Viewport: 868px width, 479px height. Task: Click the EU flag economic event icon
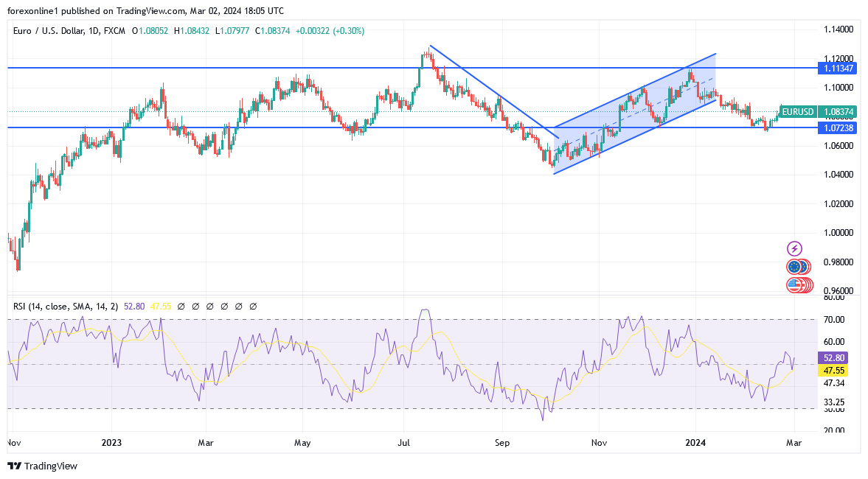pyautogui.click(x=795, y=267)
